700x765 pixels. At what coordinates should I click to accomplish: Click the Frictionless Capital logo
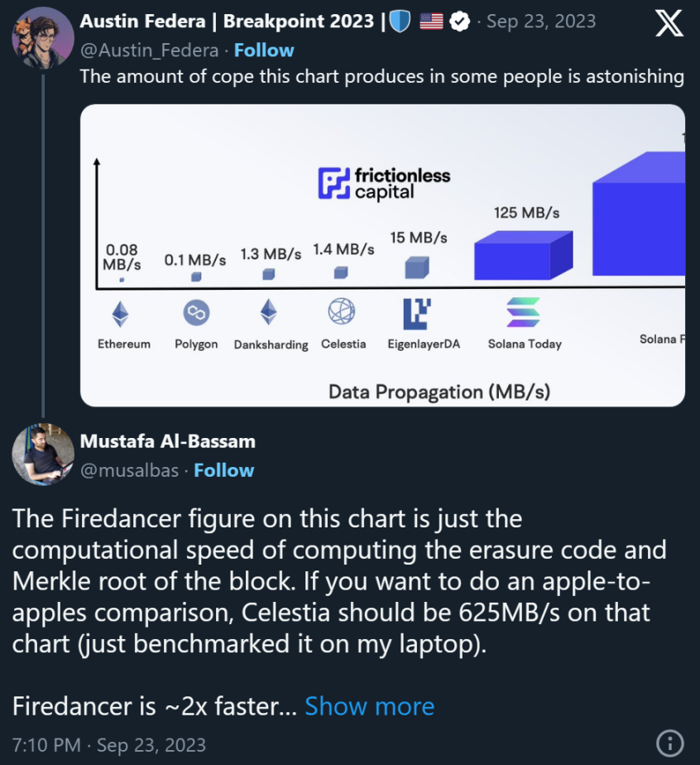coord(385,183)
